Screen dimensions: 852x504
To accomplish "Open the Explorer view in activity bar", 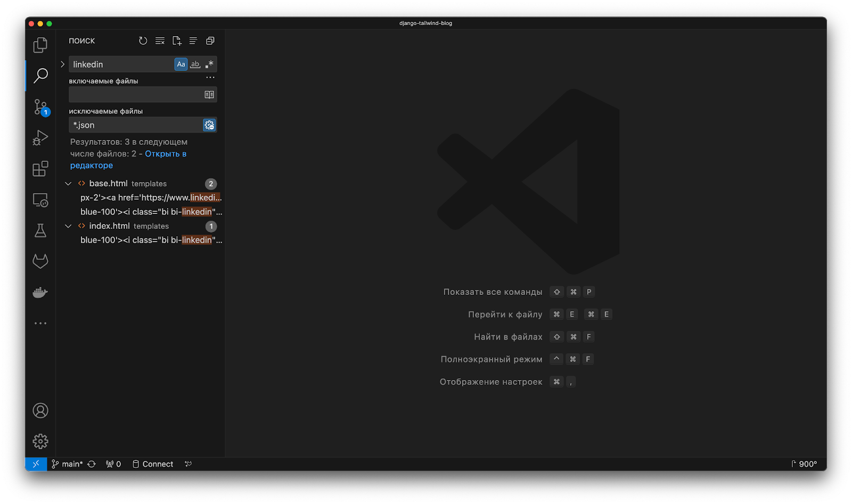I will point(40,45).
